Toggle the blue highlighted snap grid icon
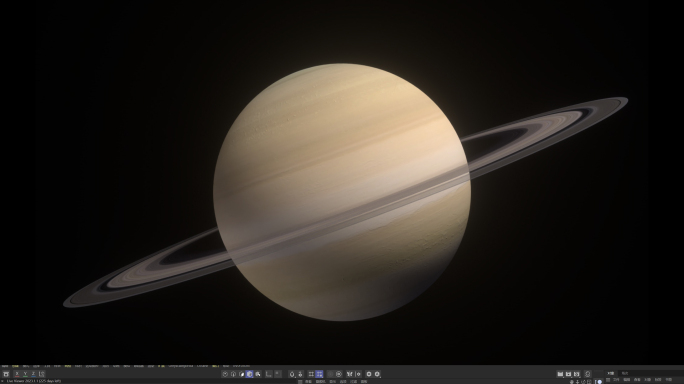Image resolution: width=684 pixels, height=384 pixels. [x=319, y=374]
